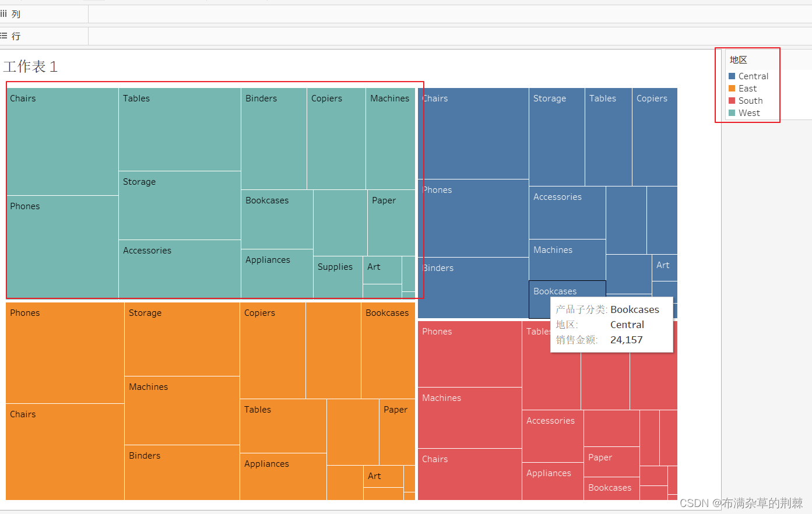Select the East Storage tile
This screenshot has width=812, height=514.
pos(182,339)
